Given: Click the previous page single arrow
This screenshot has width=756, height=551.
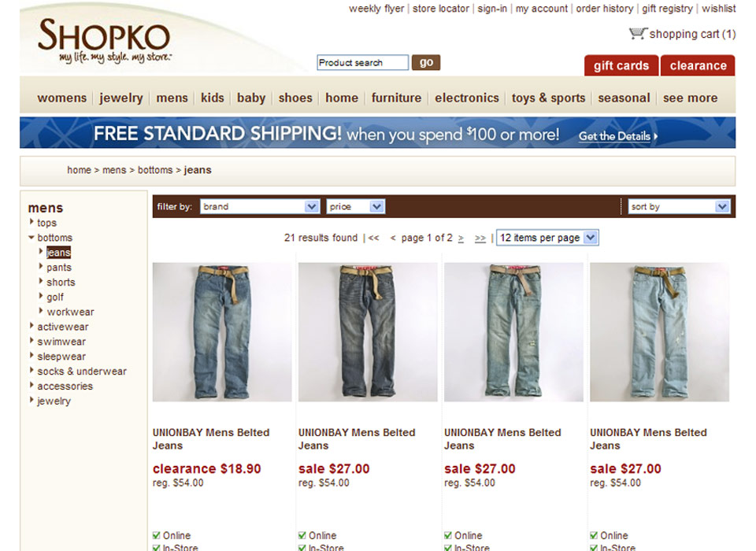Looking at the screenshot, I should pyautogui.click(x=393, y=239).
